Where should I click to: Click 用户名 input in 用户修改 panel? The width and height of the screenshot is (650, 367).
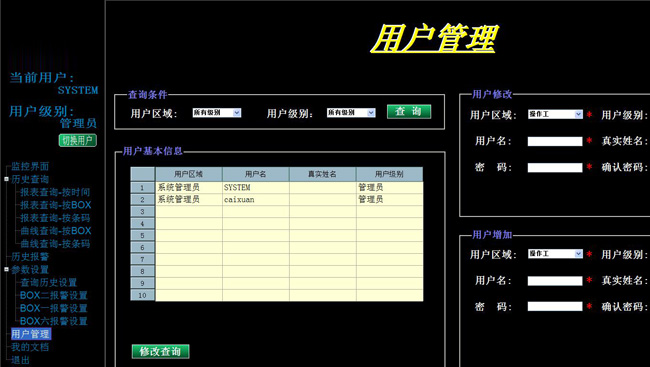pos(555,141)
